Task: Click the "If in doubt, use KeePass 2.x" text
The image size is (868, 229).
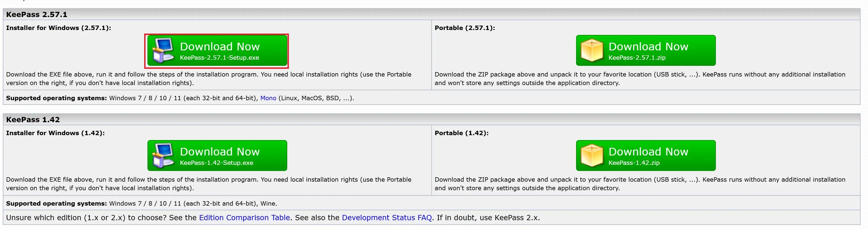Action: (x=488, y=217)
